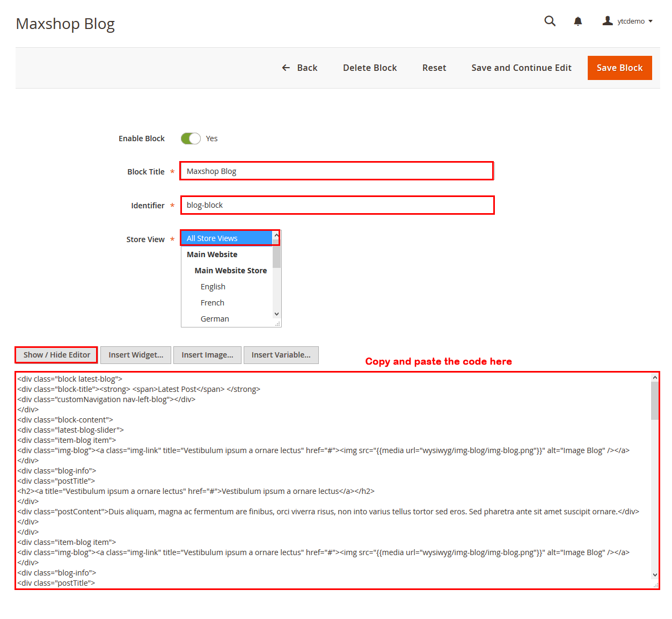Click the Back arrow icon

(286, 68)
